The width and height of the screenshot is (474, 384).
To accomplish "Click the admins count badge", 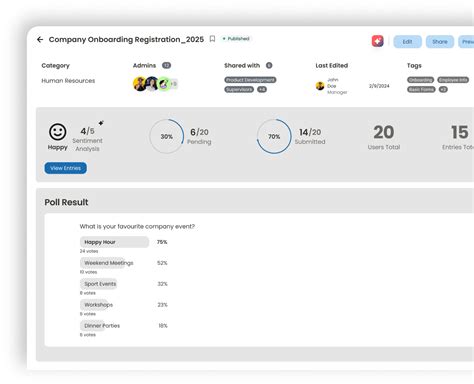I will point(166,65).
